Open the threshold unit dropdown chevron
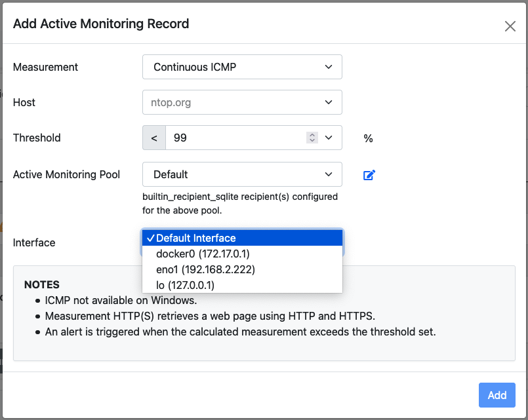528x420 pixels. (x=329, y=138)
